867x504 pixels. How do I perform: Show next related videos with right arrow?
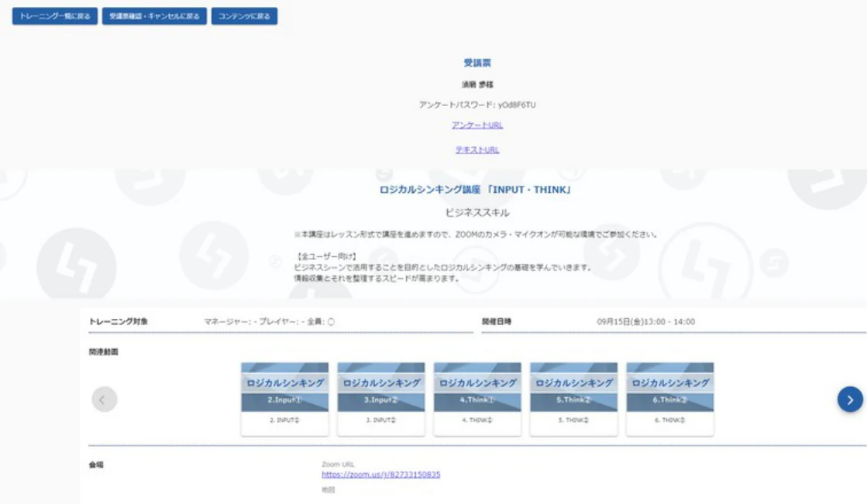pos(850,399)
